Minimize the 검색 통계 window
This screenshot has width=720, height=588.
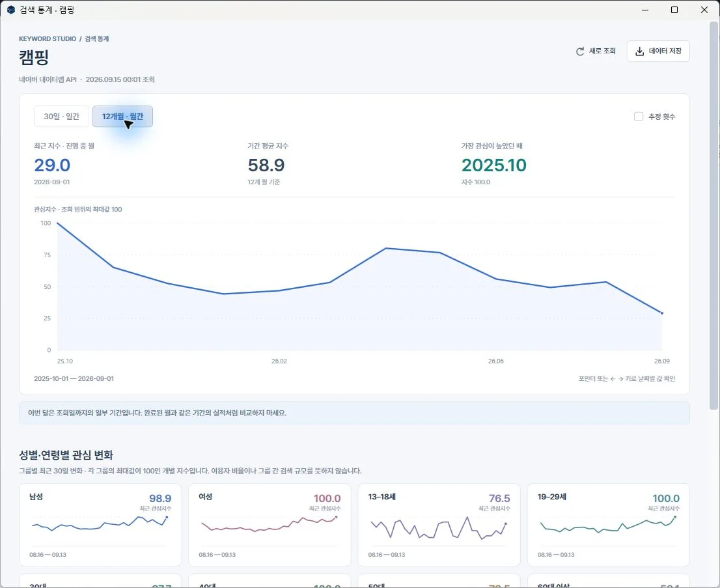tap(645, 10)
